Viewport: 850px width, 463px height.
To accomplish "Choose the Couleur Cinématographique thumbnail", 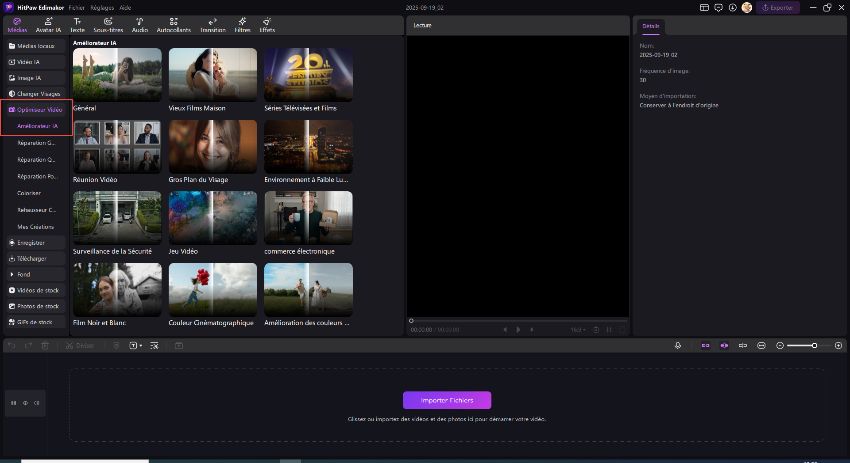I will (213, 290).
